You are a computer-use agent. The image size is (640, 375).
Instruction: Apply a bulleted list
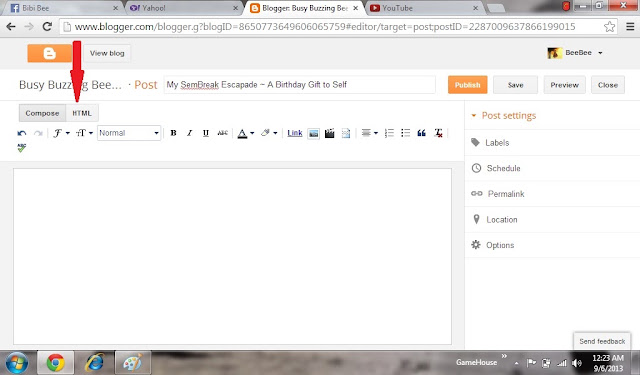click(405, 133)
